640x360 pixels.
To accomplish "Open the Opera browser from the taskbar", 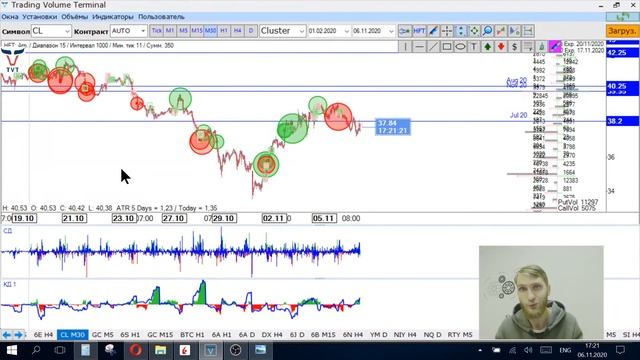I will [x=136, y=350].
